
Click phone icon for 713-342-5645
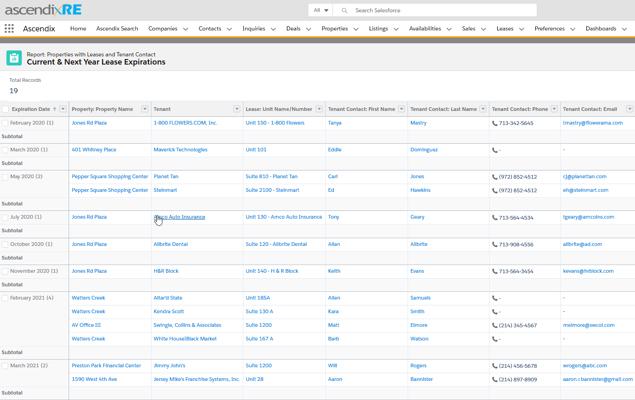(x=494, y=123)
